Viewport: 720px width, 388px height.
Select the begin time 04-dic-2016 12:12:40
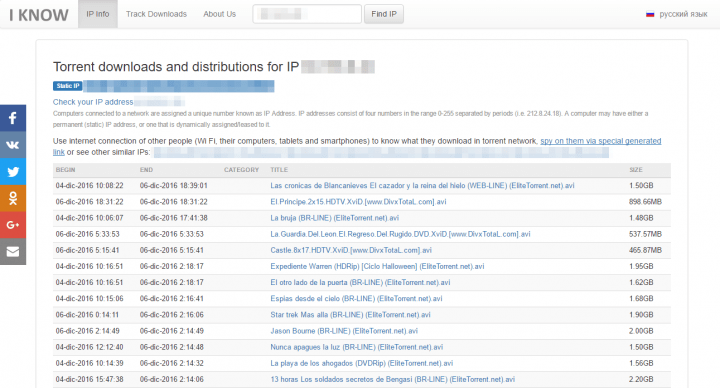pos(90,347)
